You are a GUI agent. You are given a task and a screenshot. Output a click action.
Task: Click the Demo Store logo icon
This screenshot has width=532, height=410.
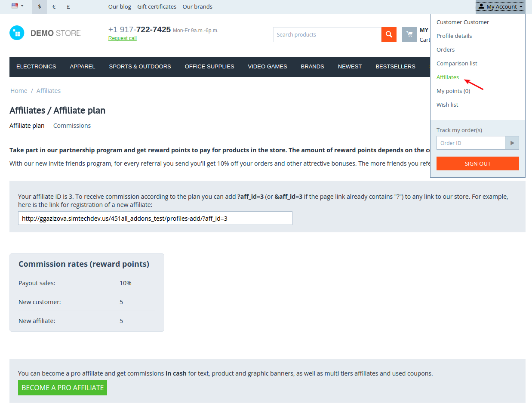[x=17, y=33]
